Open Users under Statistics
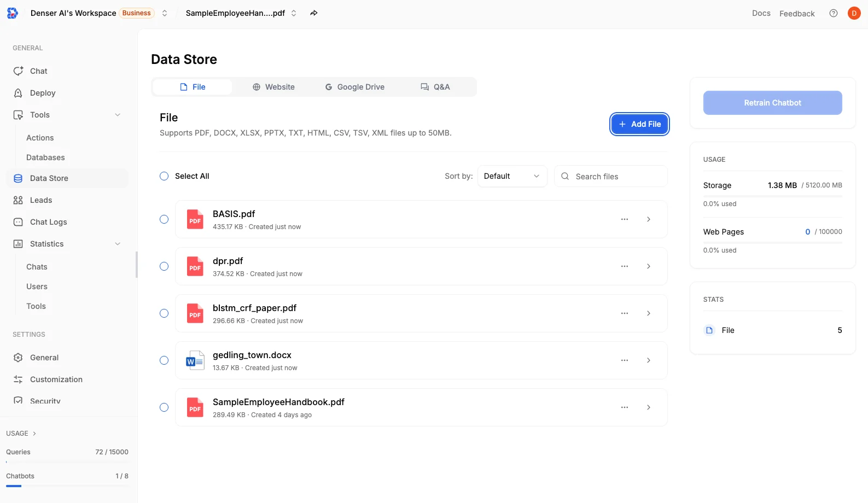Screen dimensions: 868x503 37,286
